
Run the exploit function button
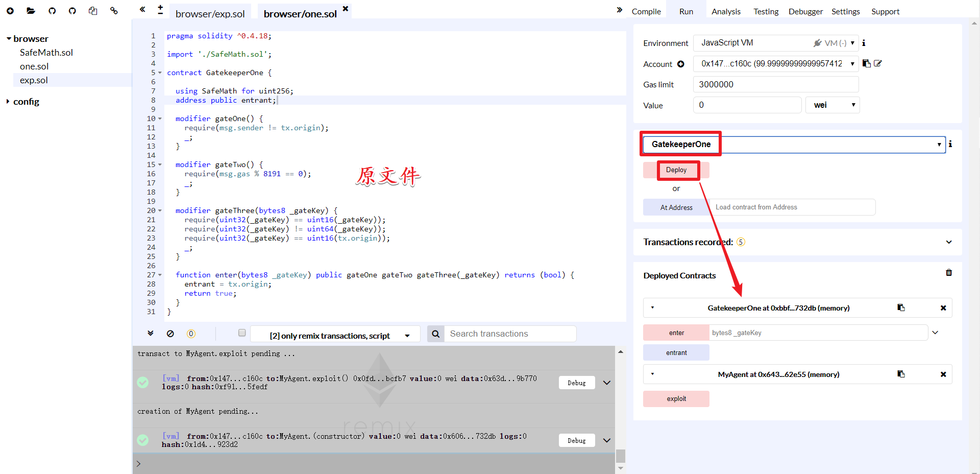coord(676,399)
